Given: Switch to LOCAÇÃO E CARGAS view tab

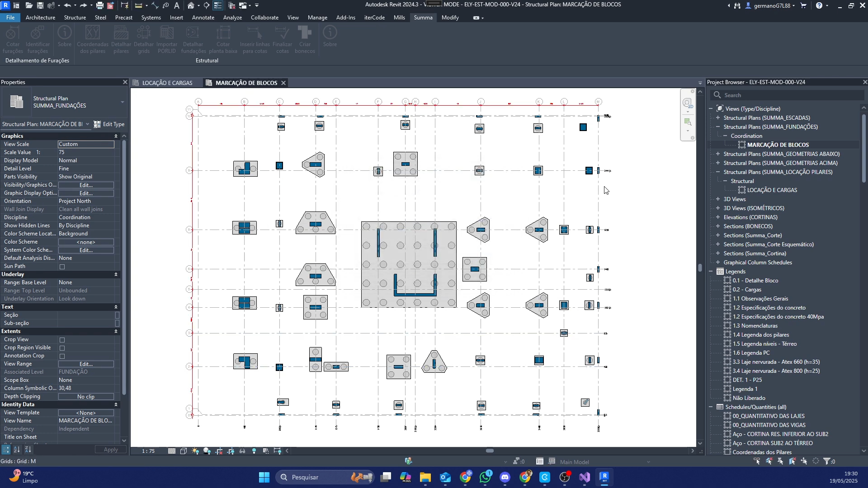Looking at the screenshot, I should click(167, 83).
